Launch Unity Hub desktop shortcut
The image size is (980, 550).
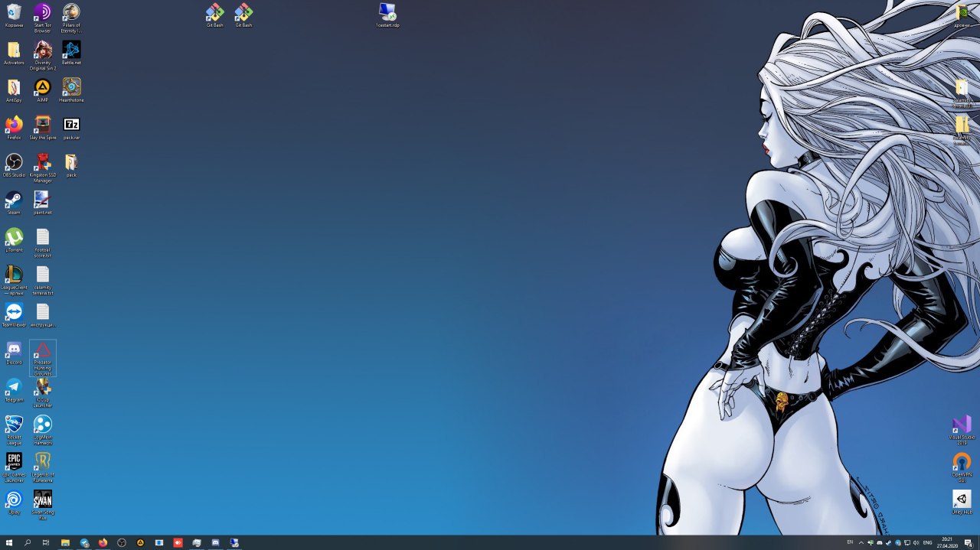pyautogui.click(x=962, y=503)
